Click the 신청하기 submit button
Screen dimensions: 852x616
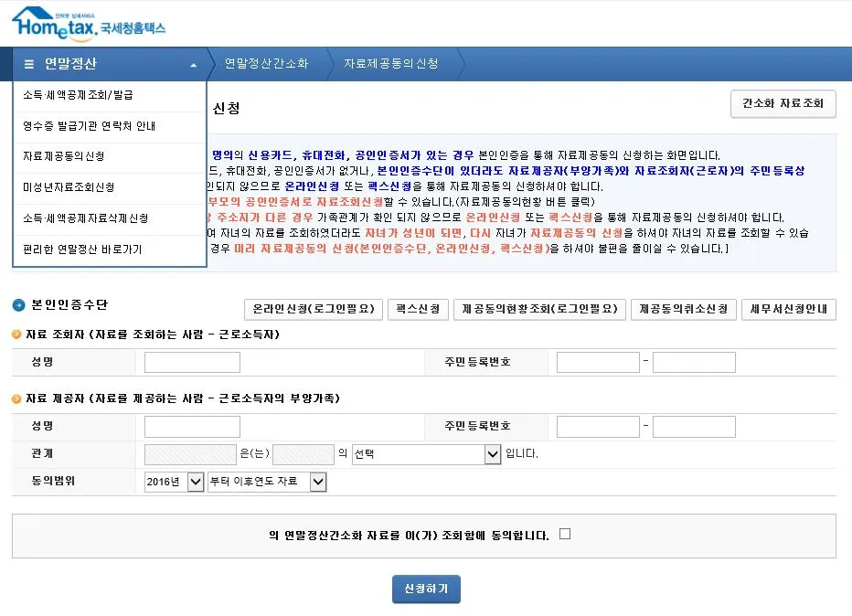426,589
